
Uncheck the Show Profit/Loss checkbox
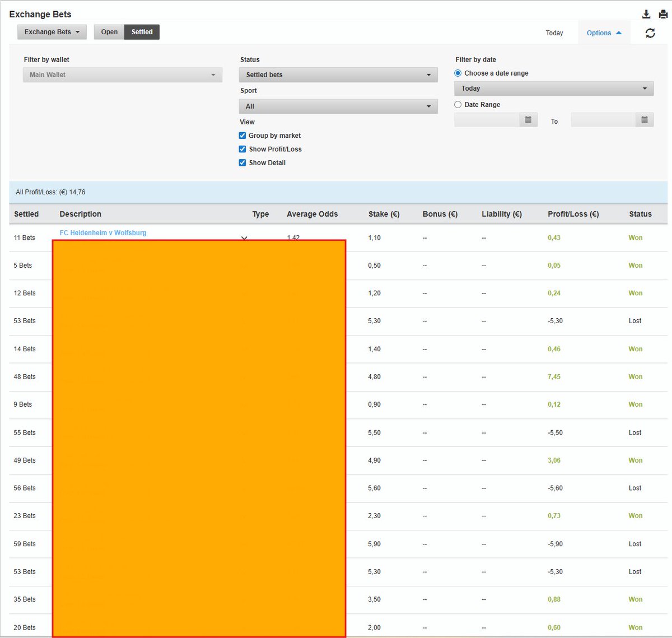(242, 149)
